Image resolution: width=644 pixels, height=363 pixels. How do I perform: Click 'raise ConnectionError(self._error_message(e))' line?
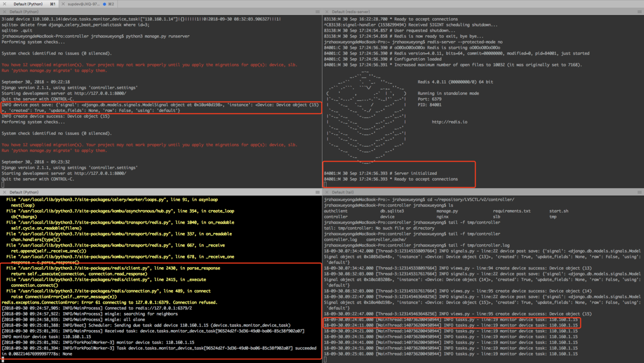coord(64,296)
